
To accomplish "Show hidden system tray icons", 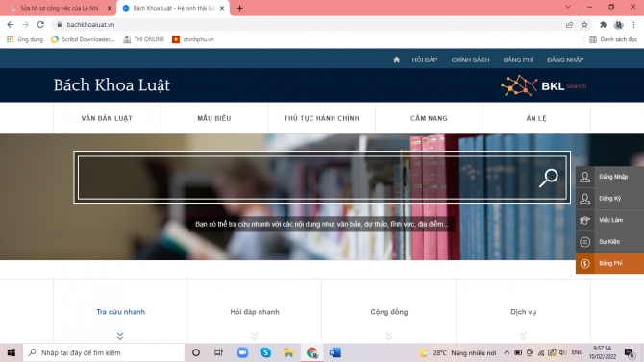I will (507, 352).
